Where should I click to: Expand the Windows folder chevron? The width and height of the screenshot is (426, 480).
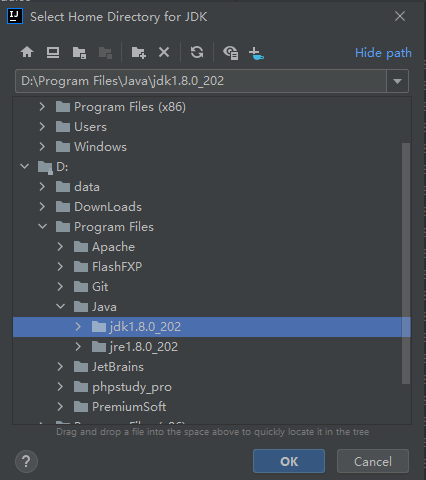42,147
